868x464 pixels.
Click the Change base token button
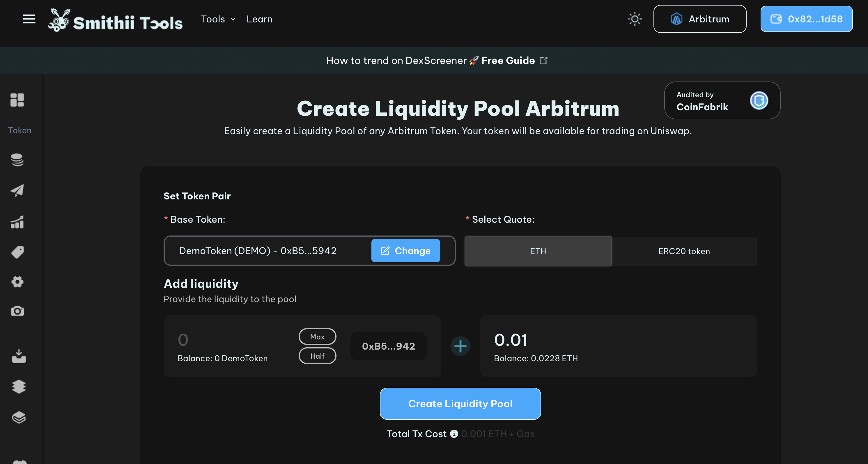(x=405, y=251)
